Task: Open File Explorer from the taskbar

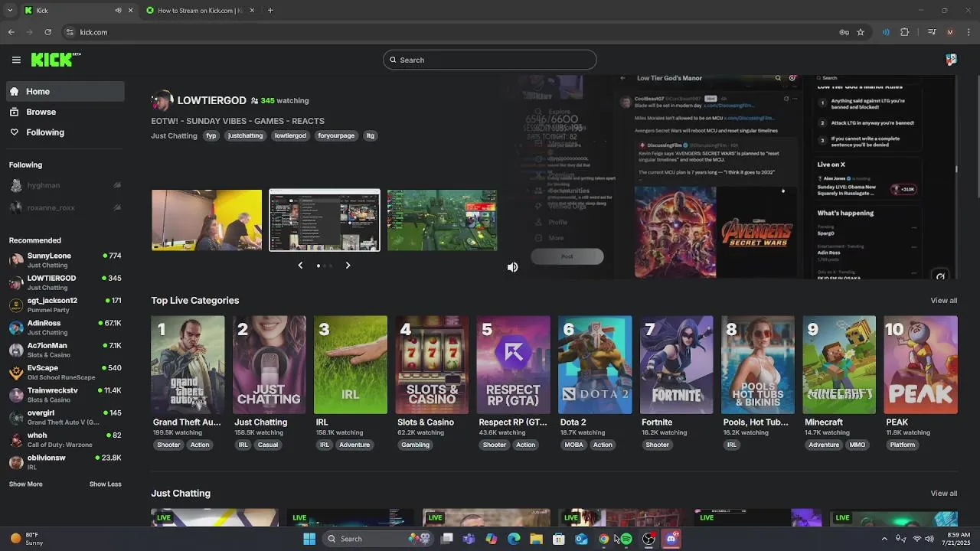Action: (537, 539)
